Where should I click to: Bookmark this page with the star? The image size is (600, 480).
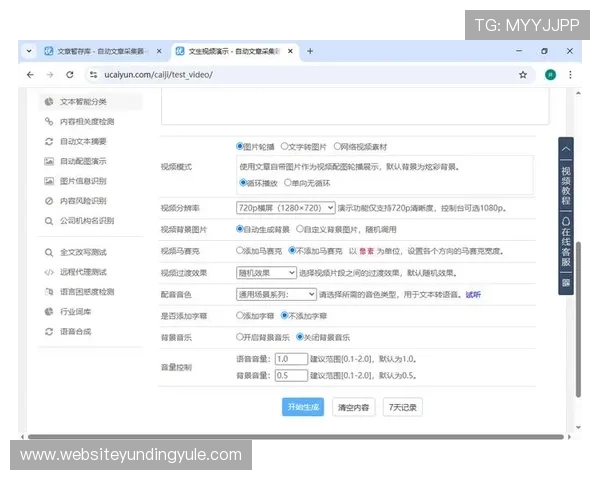(x=523, y=75)
